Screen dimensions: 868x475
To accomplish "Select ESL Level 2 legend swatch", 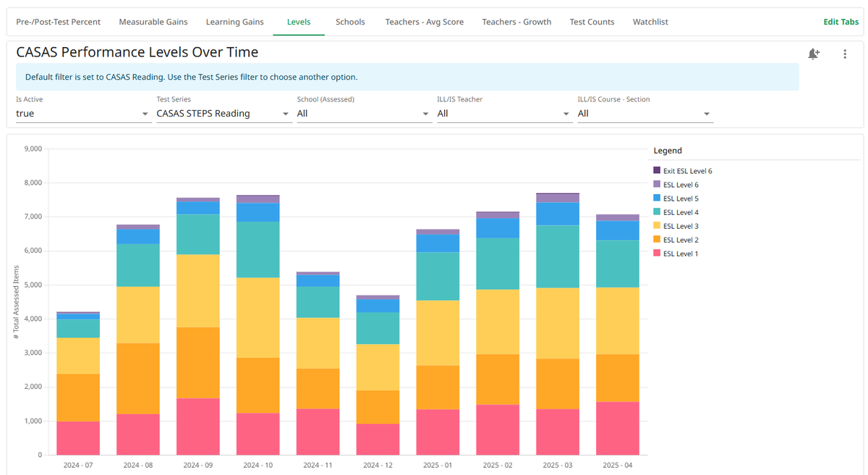I will tap(657, 240).
